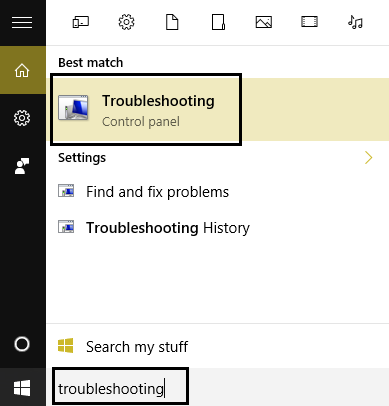Filter results by Photos icon

264,22
